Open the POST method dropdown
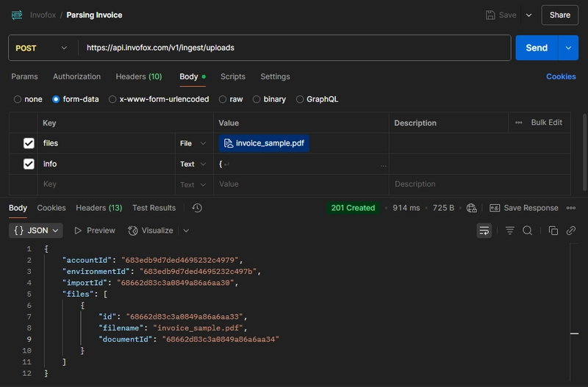Viewport: 588px width, 387px height. pyautogui.click(x=41, y=48)
